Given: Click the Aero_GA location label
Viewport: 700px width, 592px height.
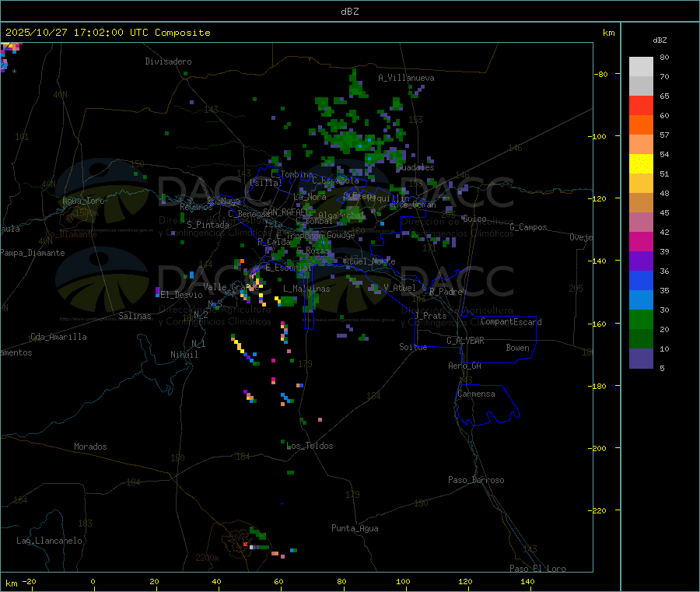Looking at the screenshot, I should coord(465,366).
